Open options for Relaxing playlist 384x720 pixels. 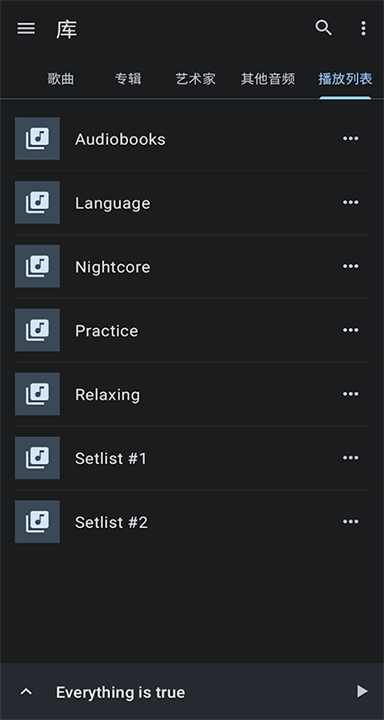[350, 394]
